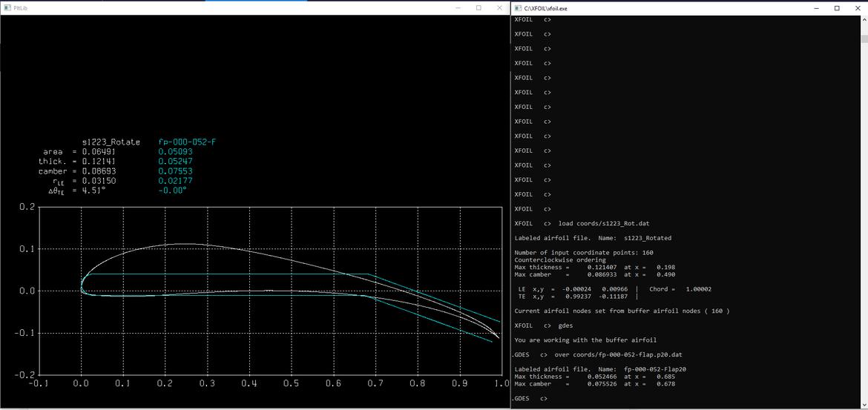The image size is (868, 410).
Task: Click 'Number of input coordinate points: 160' line
Action: [x=583, y=252]
